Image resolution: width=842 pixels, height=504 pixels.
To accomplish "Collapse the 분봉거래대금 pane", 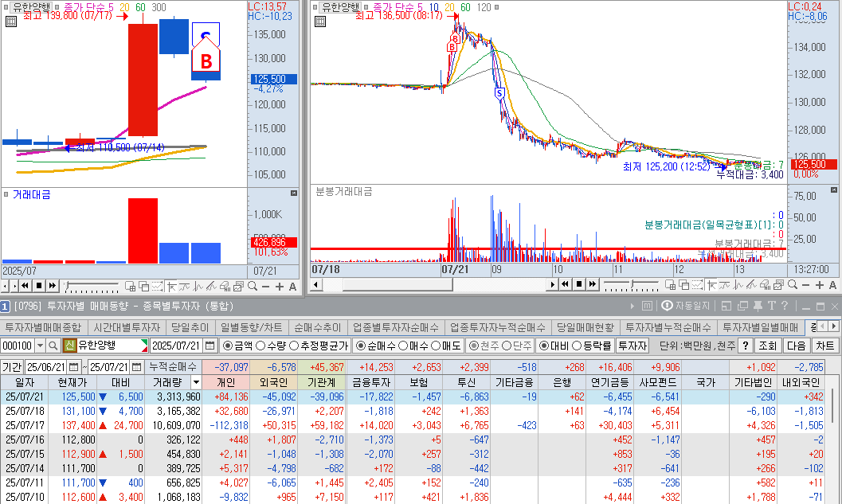I will (834, 190).
